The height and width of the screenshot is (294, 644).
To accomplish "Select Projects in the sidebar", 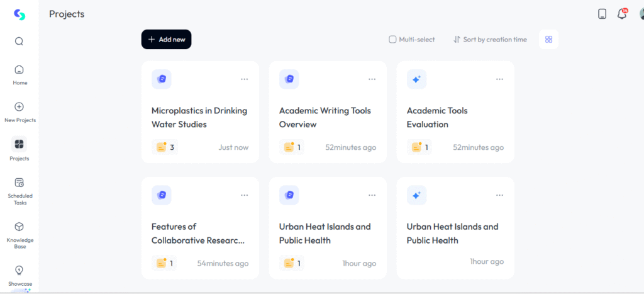I will pos(19,149).
